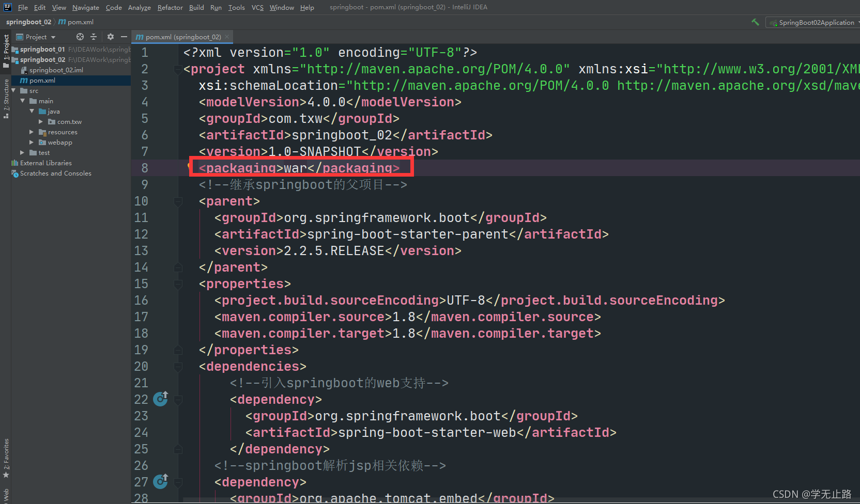Click the resources folder icon

pyautogui.click(x=42, y=132)
